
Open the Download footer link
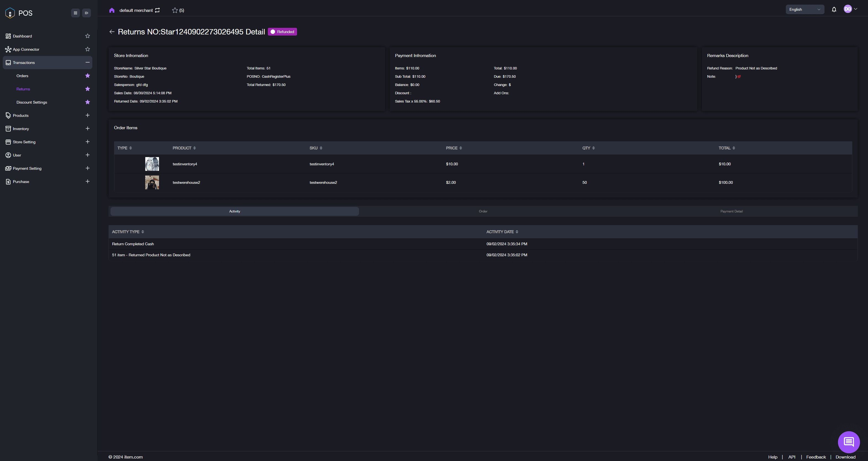845,457
